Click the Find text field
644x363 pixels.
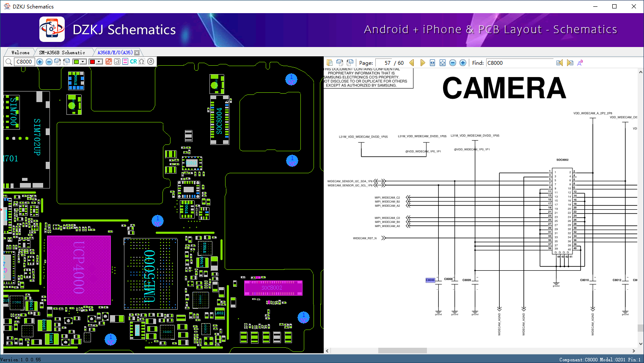tap(520, 63)
